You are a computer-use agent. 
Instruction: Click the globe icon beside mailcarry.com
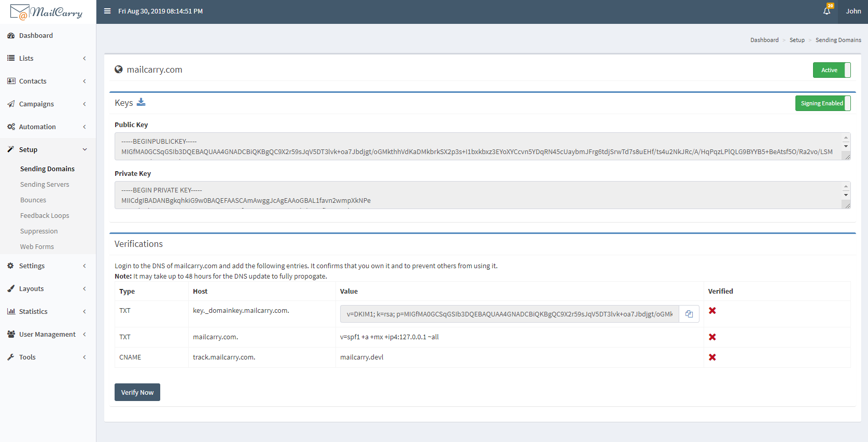pos(119,70)
